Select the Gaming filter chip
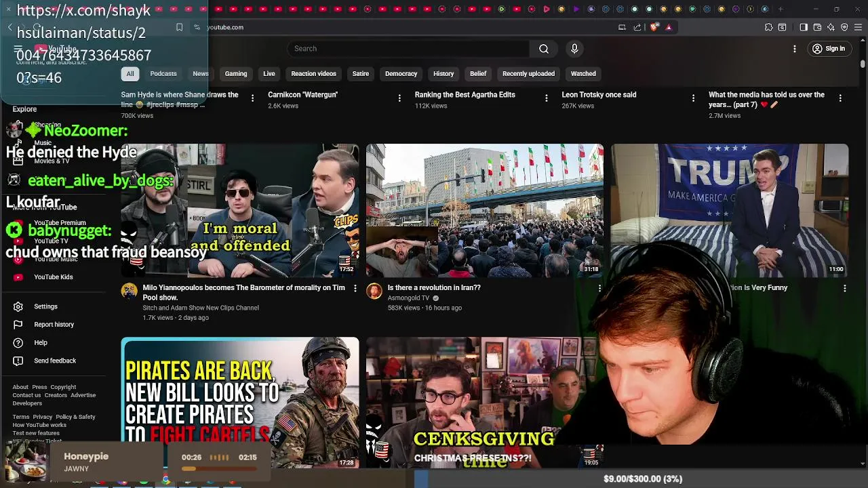868x488 pixels. click(236, 74)
